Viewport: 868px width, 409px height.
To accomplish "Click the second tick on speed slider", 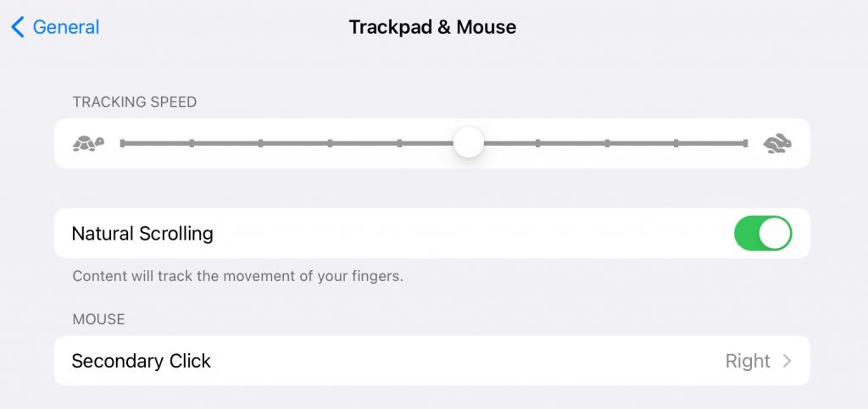I will point(192,143).
